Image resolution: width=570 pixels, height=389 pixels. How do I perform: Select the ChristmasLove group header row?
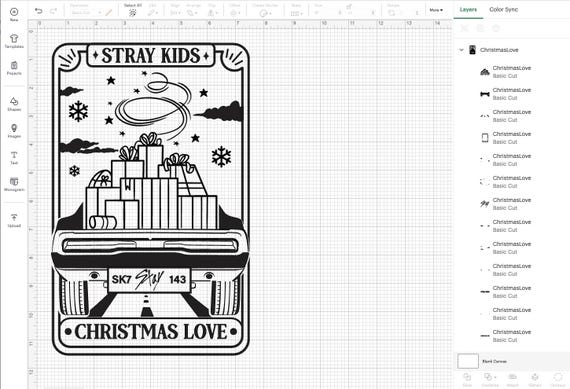512,50
